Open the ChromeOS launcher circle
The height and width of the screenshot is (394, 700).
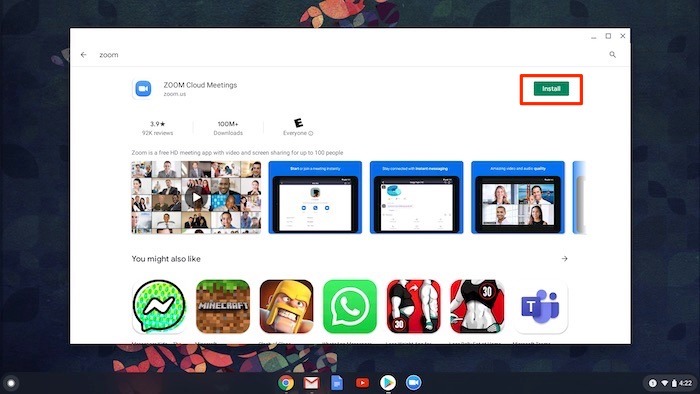coord(11,383)
